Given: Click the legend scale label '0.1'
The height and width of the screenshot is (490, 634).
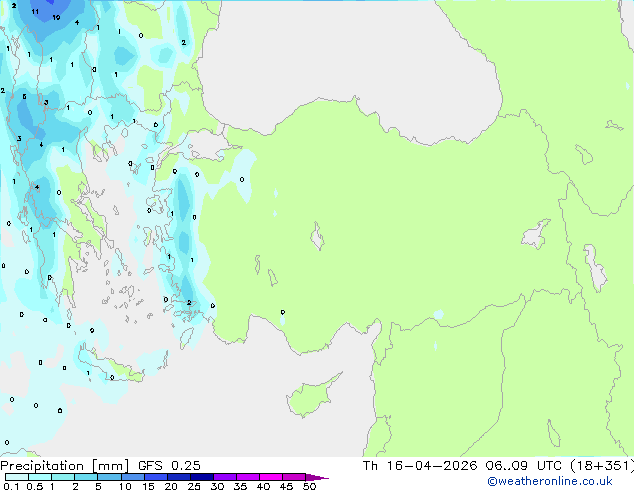Looking at the screenshot, I should pos(11,486).
